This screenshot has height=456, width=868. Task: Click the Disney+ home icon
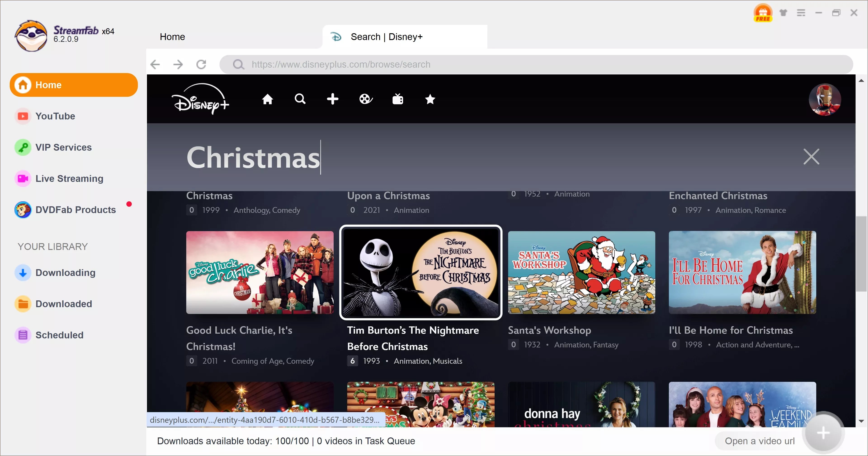[267, 99]
